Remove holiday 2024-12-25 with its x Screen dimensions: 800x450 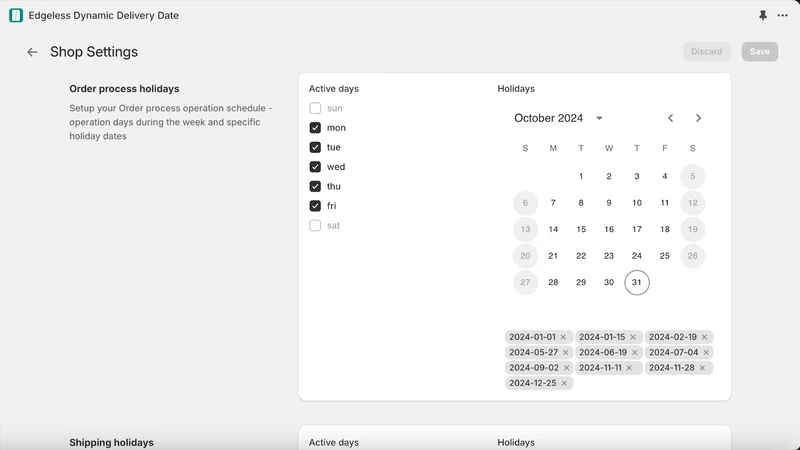point(564,383)
